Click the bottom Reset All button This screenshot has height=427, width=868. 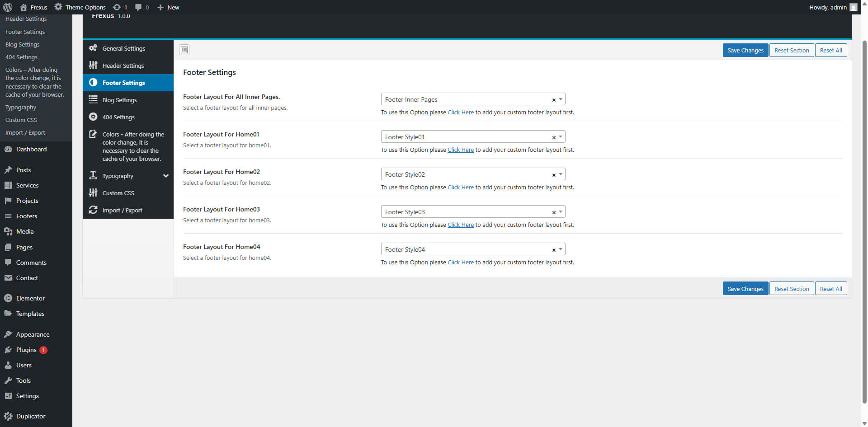[830, 289]
